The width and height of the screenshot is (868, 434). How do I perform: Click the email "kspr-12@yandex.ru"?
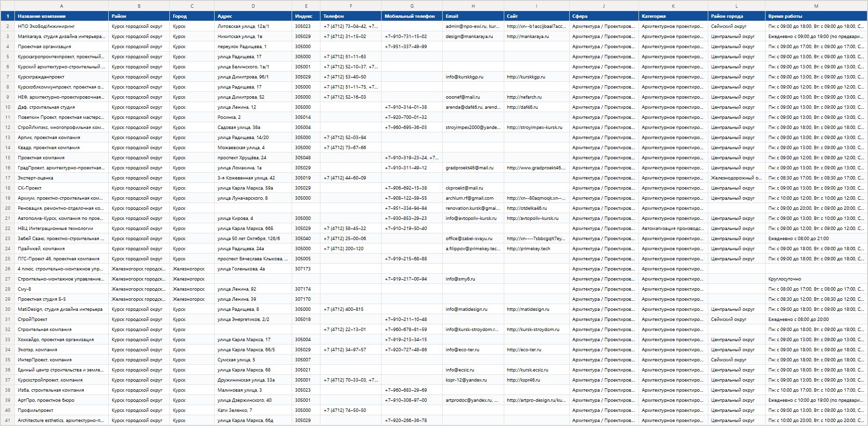click(473, 380)
